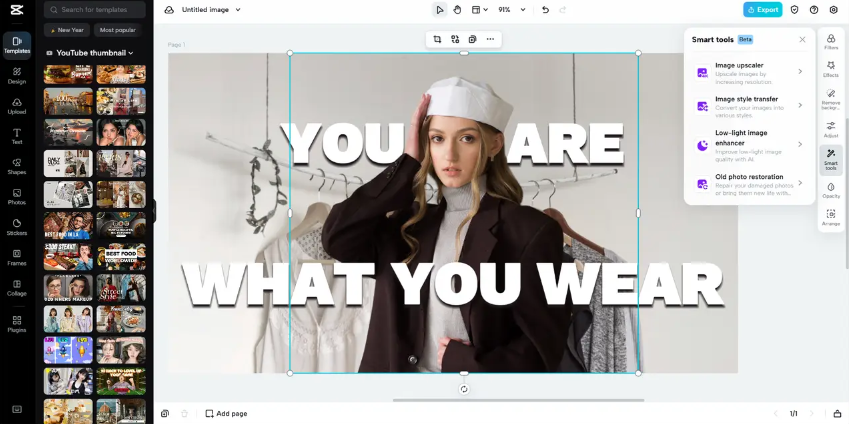Open the Upload sidebar tab
Screen dimensions: 849x424
click(17, 106)
